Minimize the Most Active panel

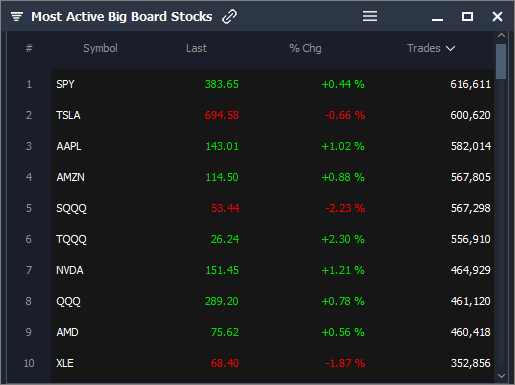tap(437, 20)
